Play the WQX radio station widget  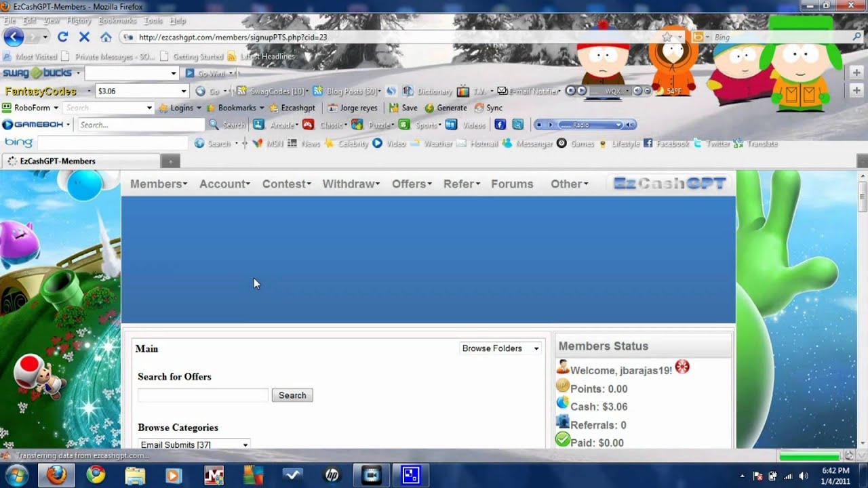click(581, 91)
